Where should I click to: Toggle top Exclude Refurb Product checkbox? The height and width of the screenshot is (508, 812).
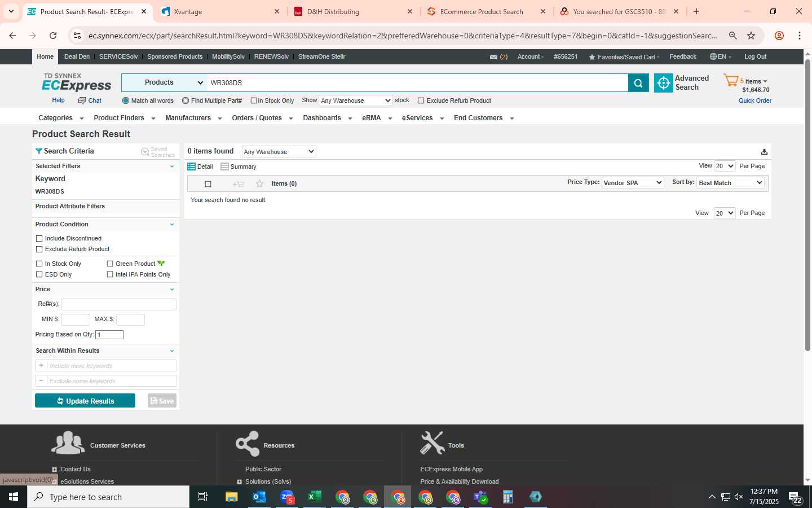coord(421,100)
